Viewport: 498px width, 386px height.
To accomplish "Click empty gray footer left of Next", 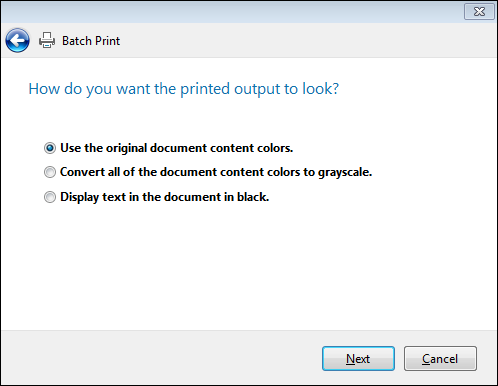I will (x=160, y=358).
